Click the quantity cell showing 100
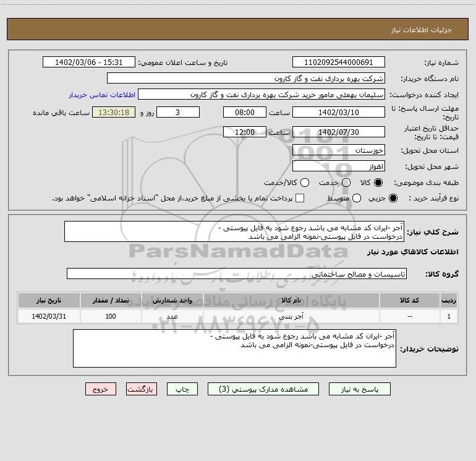476x461 pixels. point(111,316)
